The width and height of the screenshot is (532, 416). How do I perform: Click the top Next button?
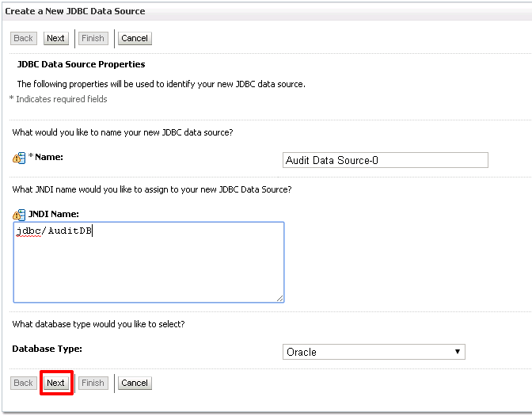click(55, 38)
